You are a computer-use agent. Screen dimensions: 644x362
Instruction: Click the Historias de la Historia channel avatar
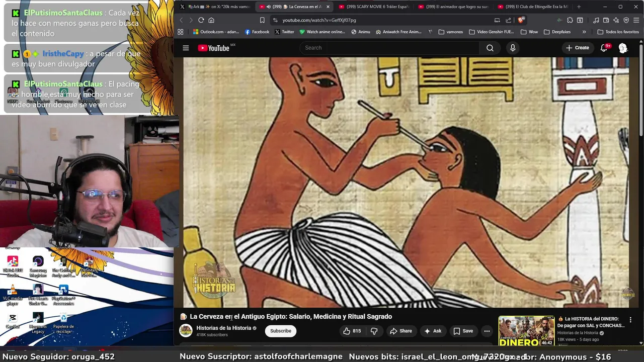click(x=186, y=331)
